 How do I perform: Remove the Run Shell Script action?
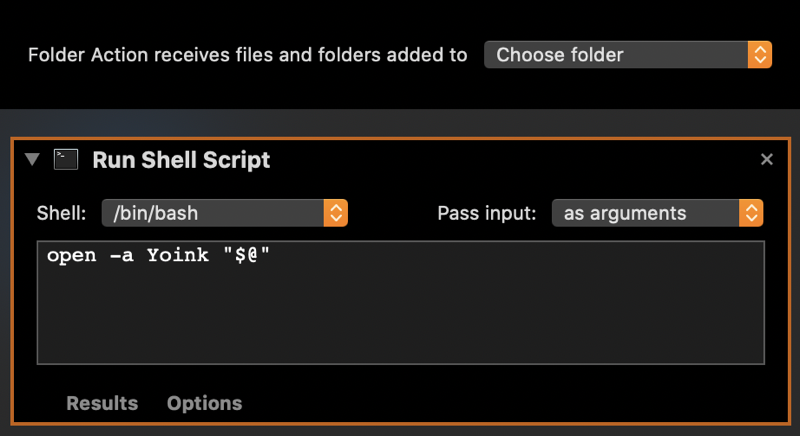coord(766,160)
